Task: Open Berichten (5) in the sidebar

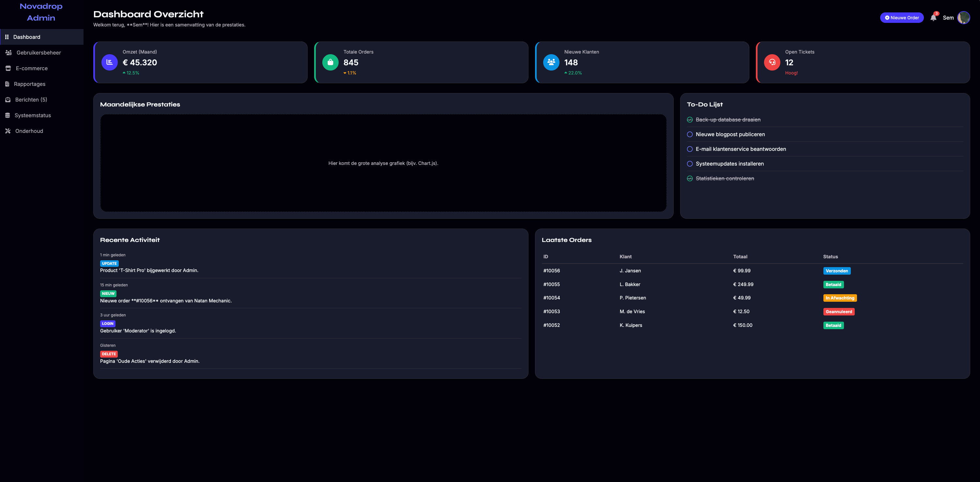Action: pyautogui.click(x=31, y=100)
